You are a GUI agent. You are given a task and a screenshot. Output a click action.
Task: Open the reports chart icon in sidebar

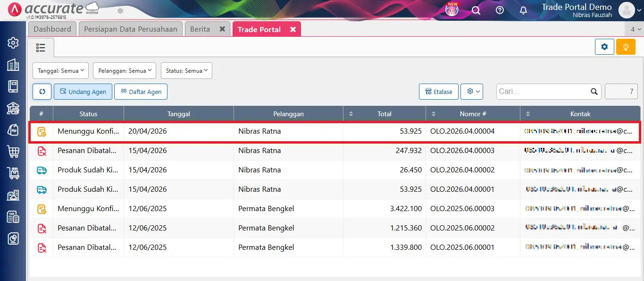coord(13,238)
